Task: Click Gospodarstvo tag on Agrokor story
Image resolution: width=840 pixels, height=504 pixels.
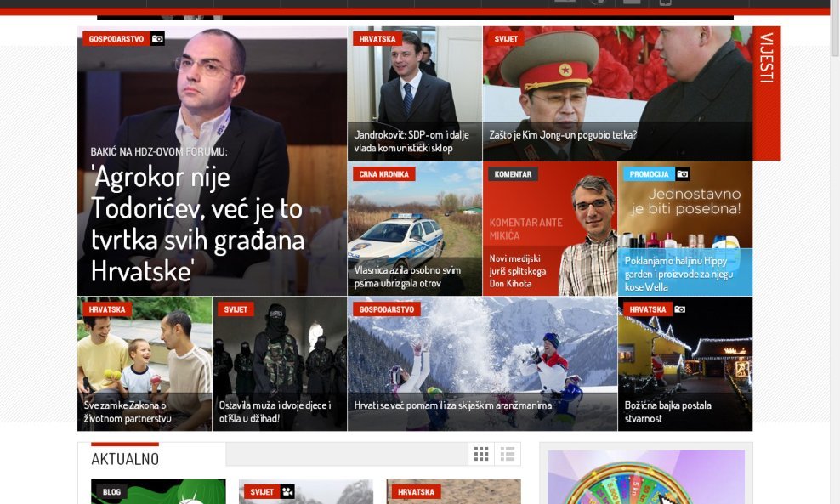Action: 116,39
